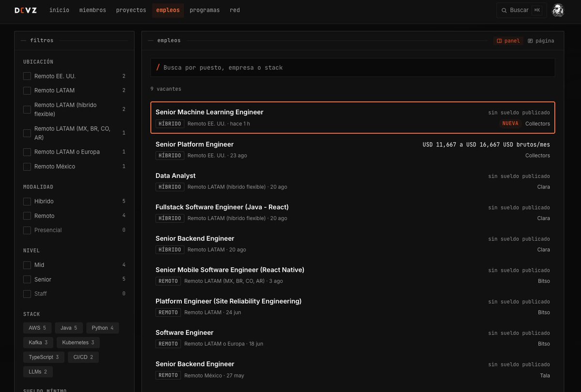Select the Java stack tag
The height and width of the screenshot is (392, 581).
69,328
